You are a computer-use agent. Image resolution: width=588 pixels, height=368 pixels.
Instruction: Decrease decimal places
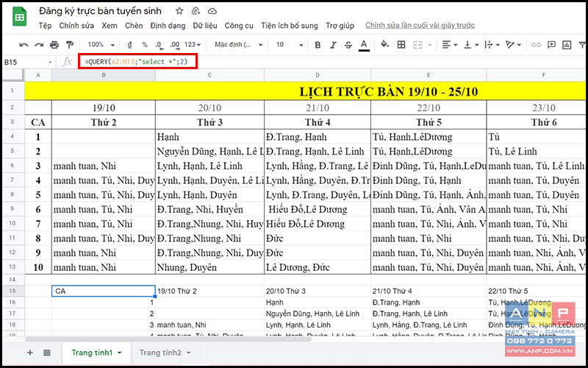[159, 45]
